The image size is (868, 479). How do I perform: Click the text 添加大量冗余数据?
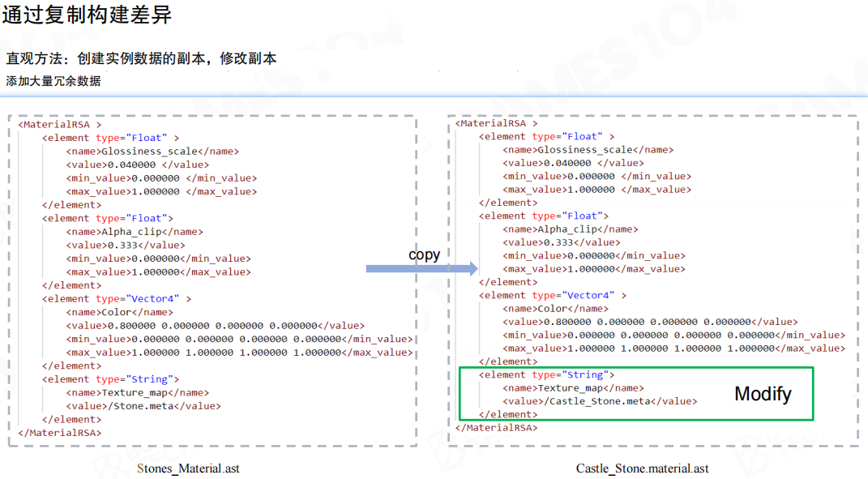(53, 81)
